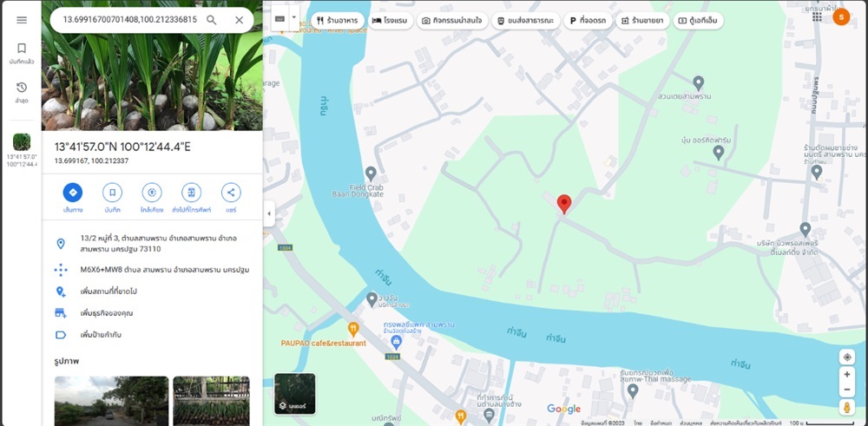Image resolution: width=868 pixels, height=426 pixels.
Task: Open the keyboard input tools icon
Action: tap(280, 19)
